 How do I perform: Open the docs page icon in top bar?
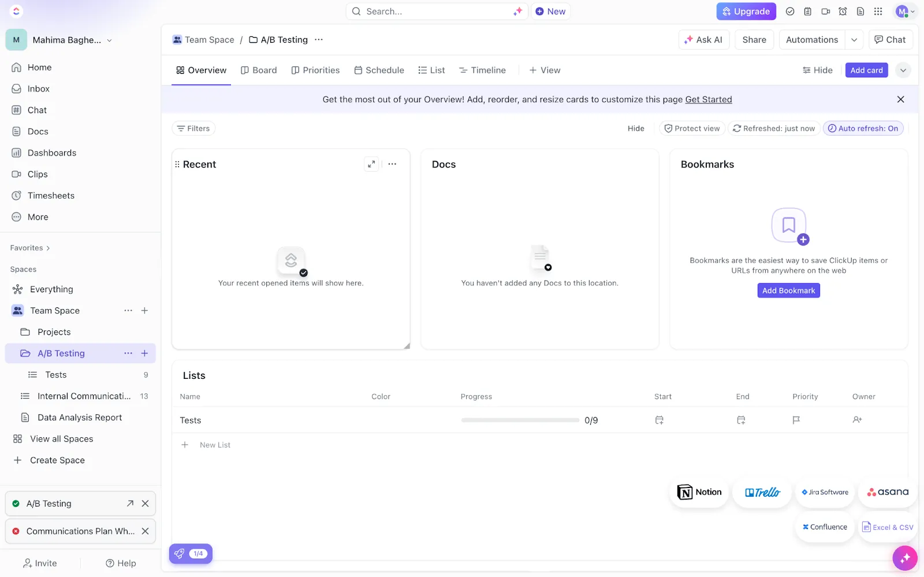point(860,12)
